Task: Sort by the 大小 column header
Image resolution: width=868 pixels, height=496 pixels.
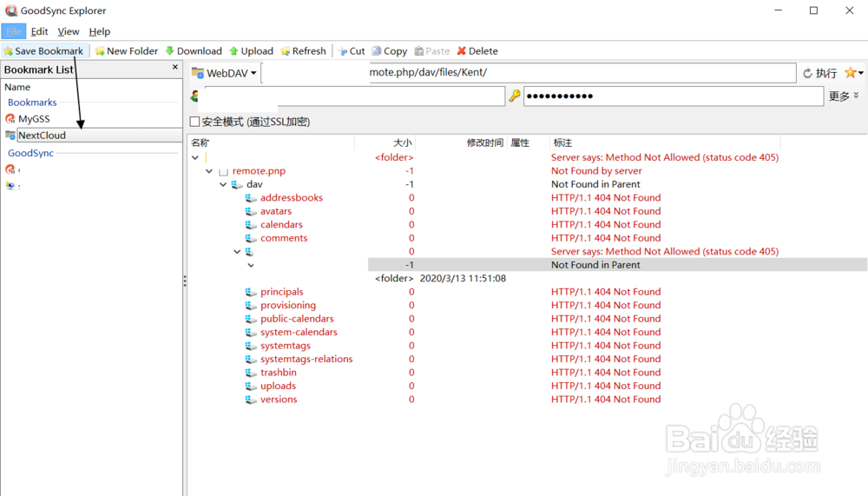Action: pyautogui.click(x=403, y=143)
